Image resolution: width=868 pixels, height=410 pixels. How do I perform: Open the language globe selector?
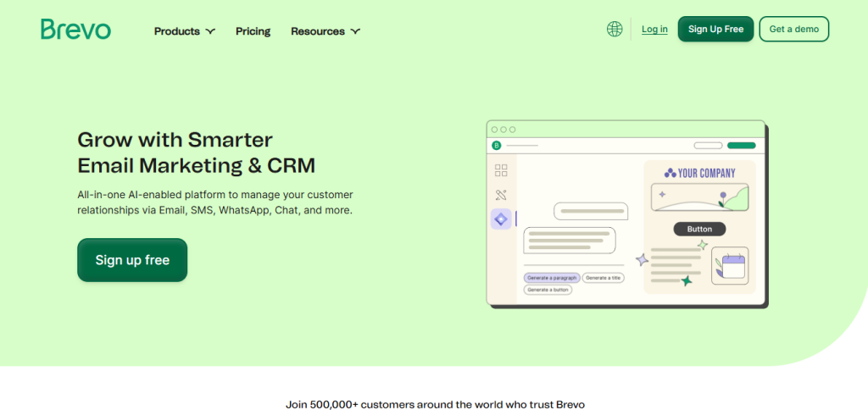pyautogui.click(x=615, y=29)
